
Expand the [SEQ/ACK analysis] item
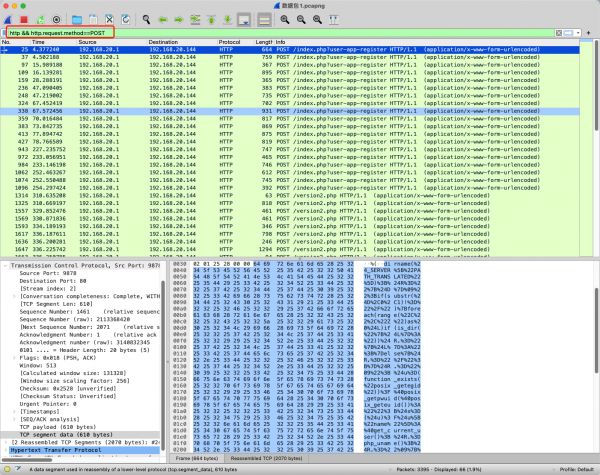tap(15, 419)
